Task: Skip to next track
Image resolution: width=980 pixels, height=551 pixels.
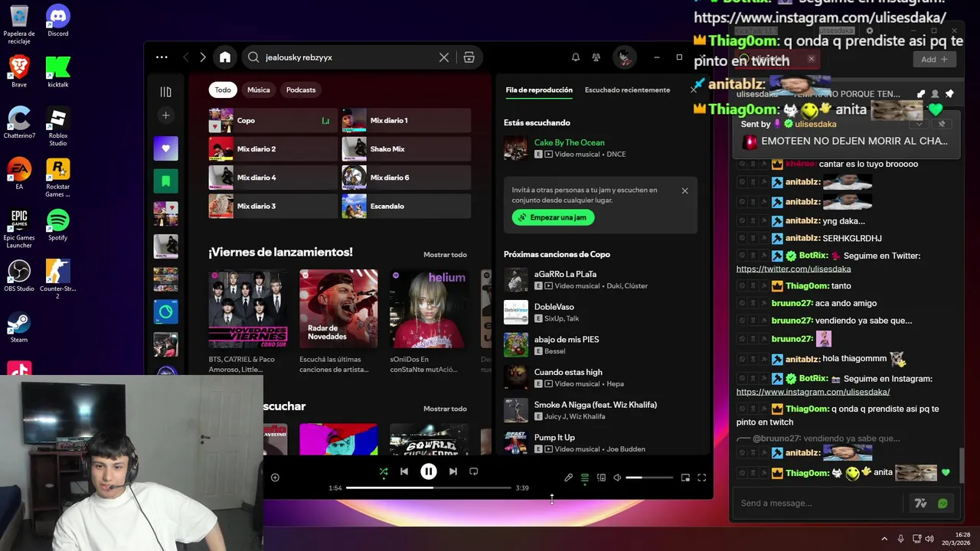Action: 453,471
